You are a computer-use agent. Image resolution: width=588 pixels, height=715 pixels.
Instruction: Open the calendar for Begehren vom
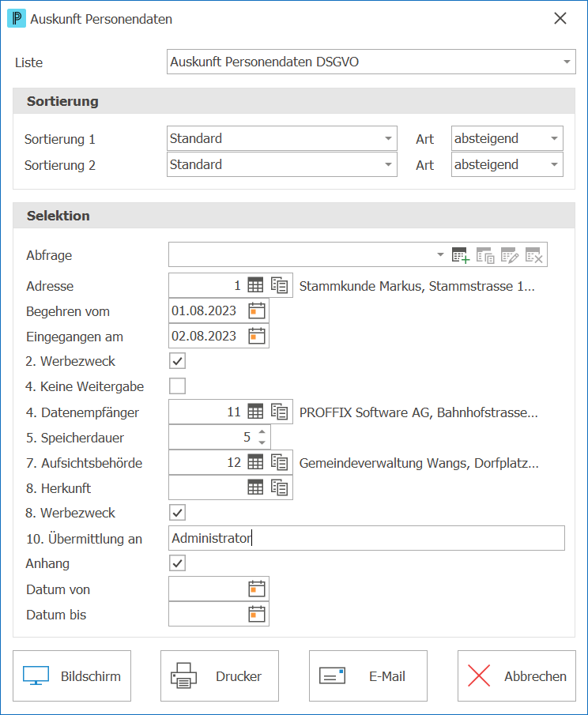(x=257, y=311)
